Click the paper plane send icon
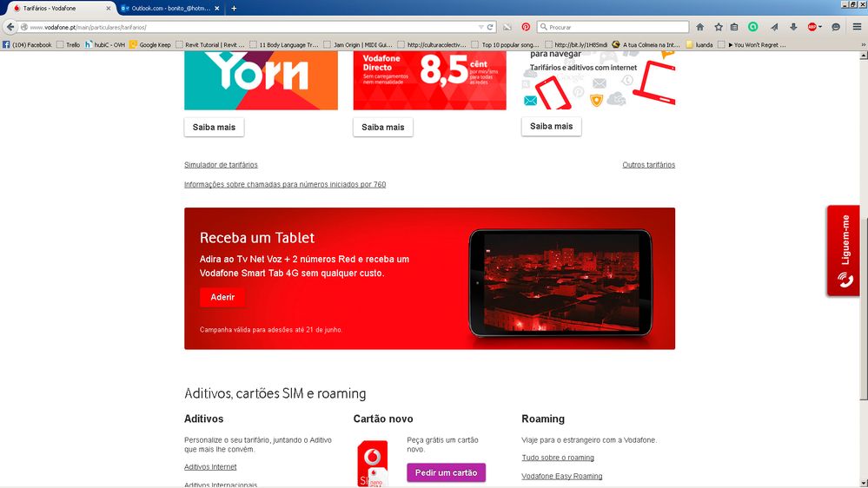Viewport: 868px width, 488px height. click(774, 27)
